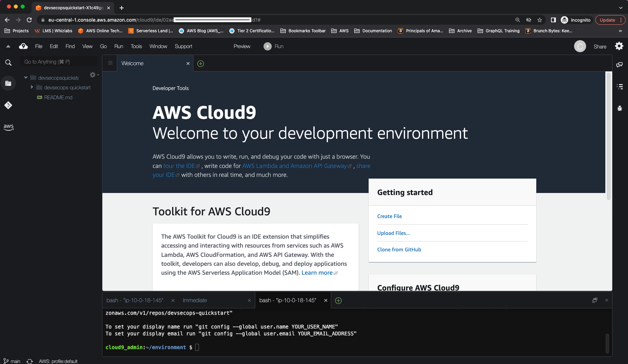Open the Cloud9 logo menu

pos(23,46)
